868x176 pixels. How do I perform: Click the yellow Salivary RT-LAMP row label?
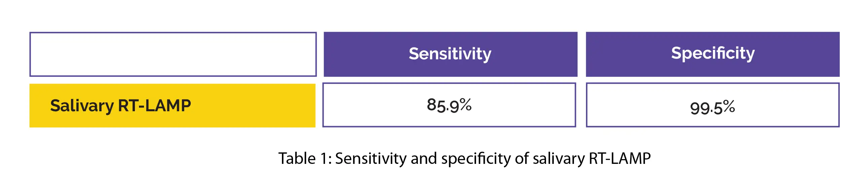(x=172, y=106)
